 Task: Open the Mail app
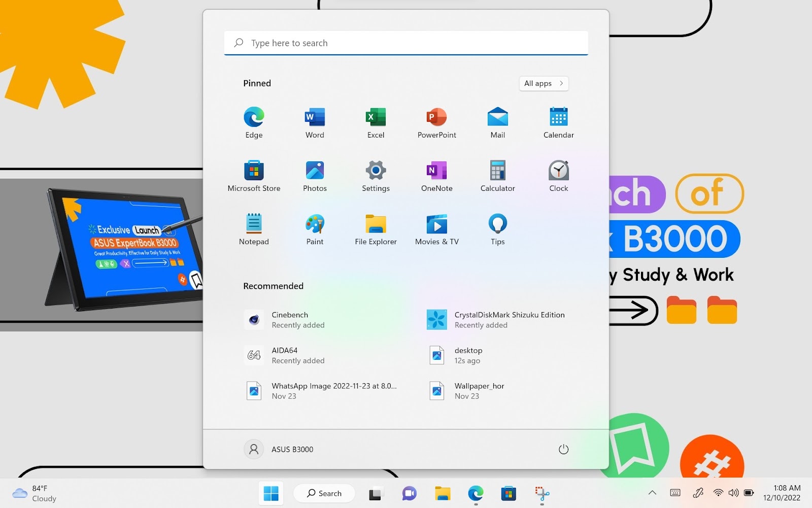pyautogui.click(x=497, y=123)
